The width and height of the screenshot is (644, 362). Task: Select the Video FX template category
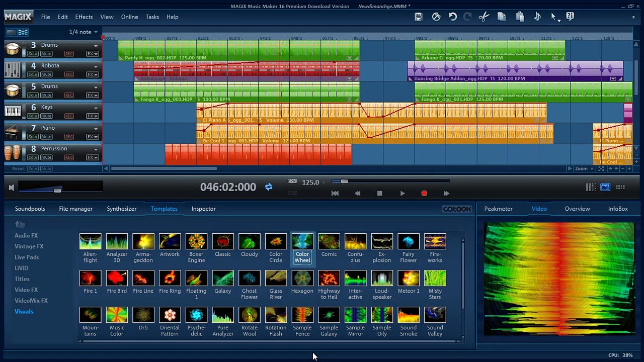[x=26, y=290]
